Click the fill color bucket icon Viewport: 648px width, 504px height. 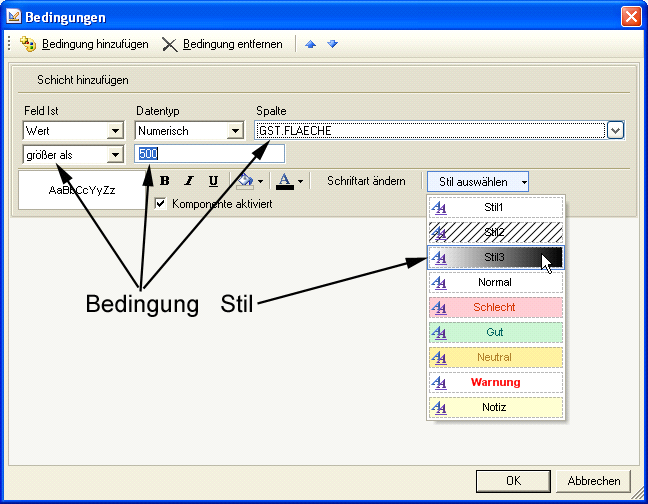coord(243,181)
